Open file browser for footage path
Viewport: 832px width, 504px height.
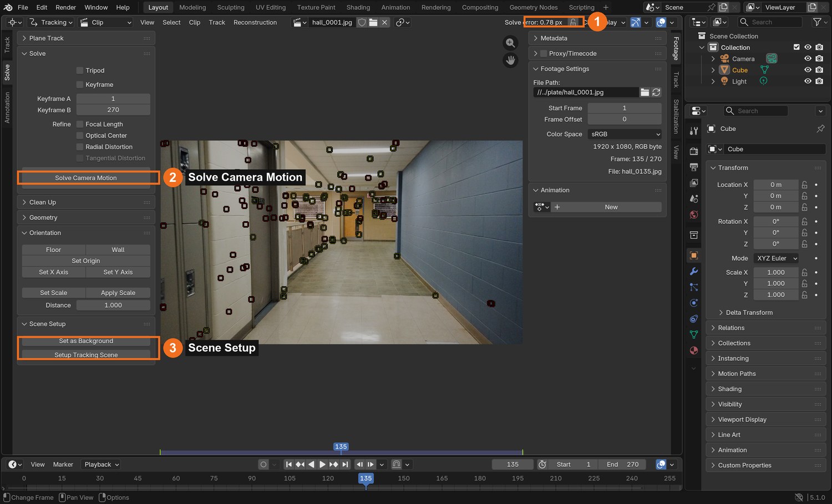[645, 92]
